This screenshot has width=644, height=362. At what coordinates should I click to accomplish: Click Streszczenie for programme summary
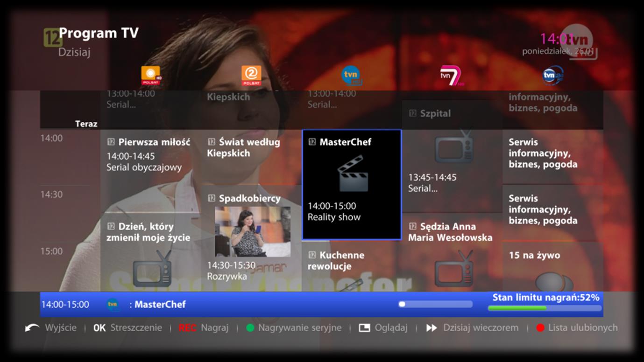pyautogui.click(x=136, y=328)
